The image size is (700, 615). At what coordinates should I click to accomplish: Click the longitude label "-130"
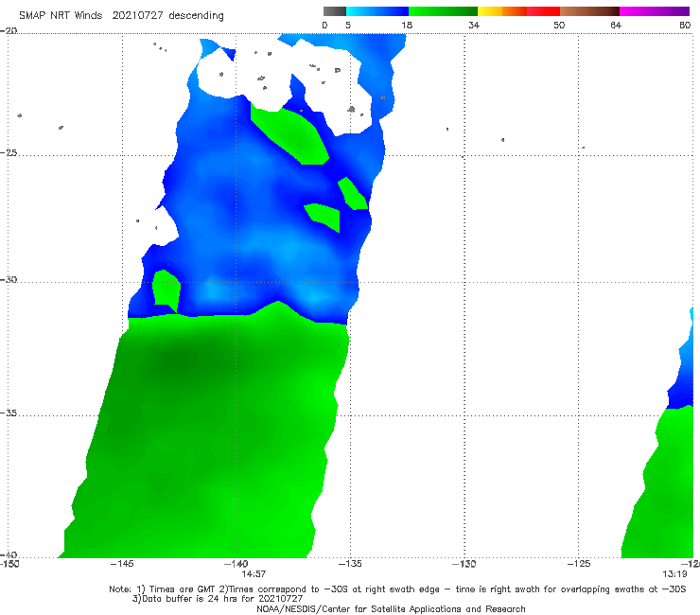click(464, 564)
